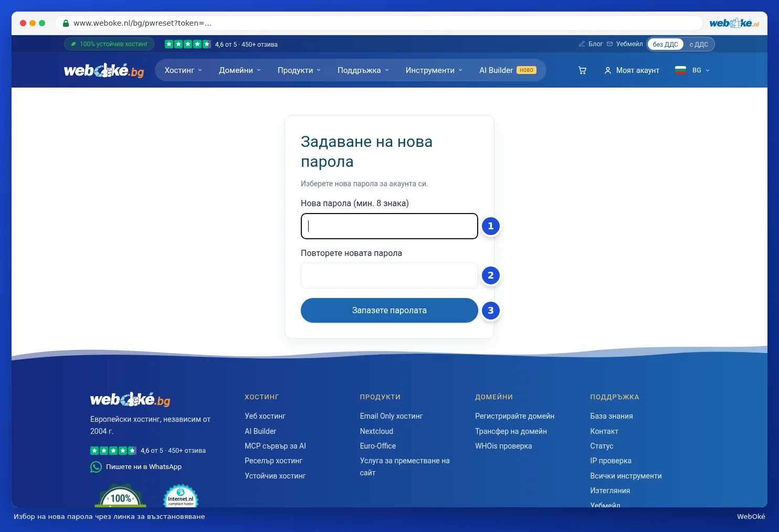Open footer link Трансфер на домейн
The height and width of the screenshot is (532, 779).
pyautogui.click(x=511, y=431)
